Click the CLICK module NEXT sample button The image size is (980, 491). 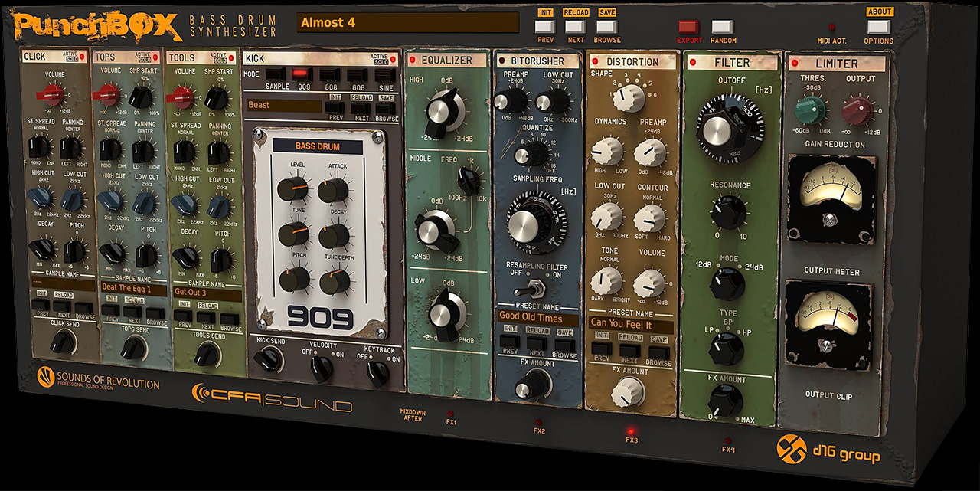pos(63,305)
